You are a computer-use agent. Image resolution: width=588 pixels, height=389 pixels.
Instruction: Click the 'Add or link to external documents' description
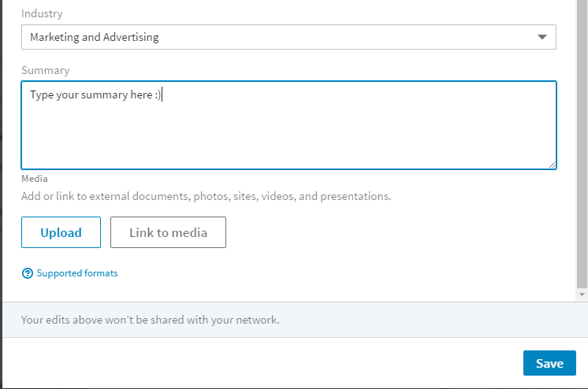click(x=207, y=196)
